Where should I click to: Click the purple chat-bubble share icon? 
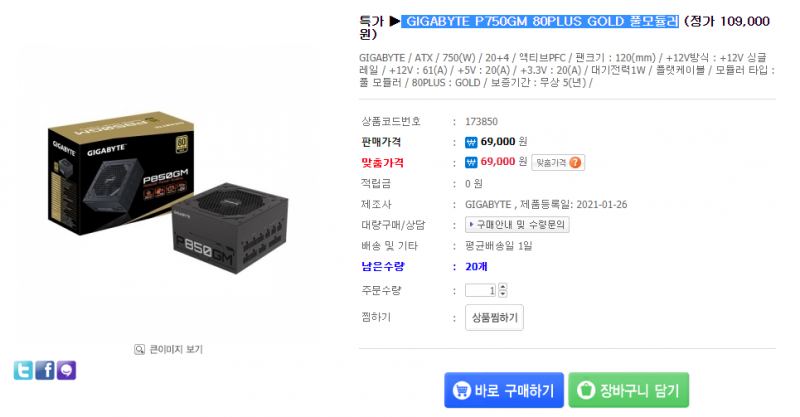66,370
